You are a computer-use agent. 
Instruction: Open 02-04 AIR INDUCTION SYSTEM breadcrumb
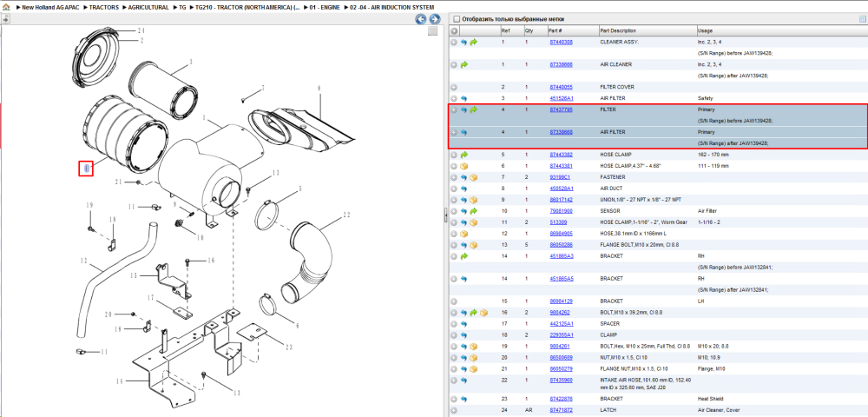click(x=392, y=7)
